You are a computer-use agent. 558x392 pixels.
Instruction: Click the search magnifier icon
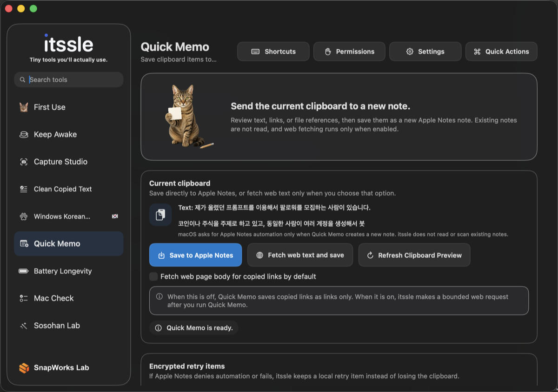click(22, 80)
